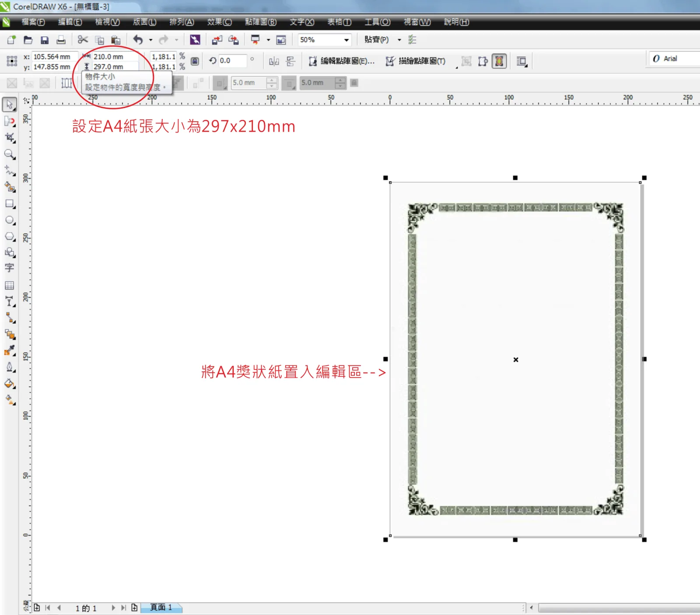Click the object width 210.0 mm field

tap(115, 56)
